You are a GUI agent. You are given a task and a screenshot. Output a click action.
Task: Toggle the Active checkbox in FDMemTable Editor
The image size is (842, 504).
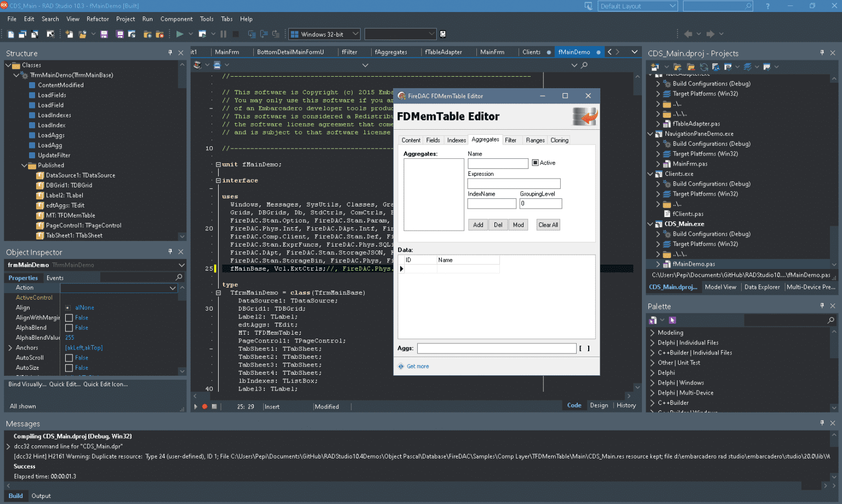tap(535, 163)
